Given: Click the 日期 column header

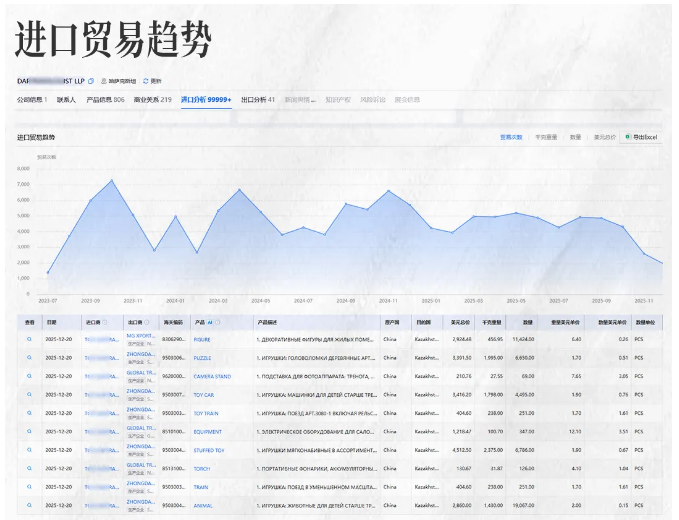Looking at the screenshot, I should tap(52, 322).
